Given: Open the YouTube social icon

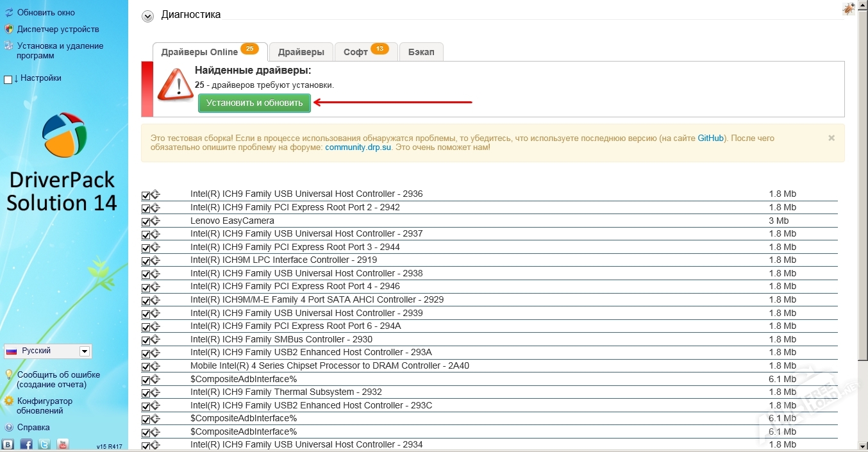Looking at the screenshot, I should [62, 444].
